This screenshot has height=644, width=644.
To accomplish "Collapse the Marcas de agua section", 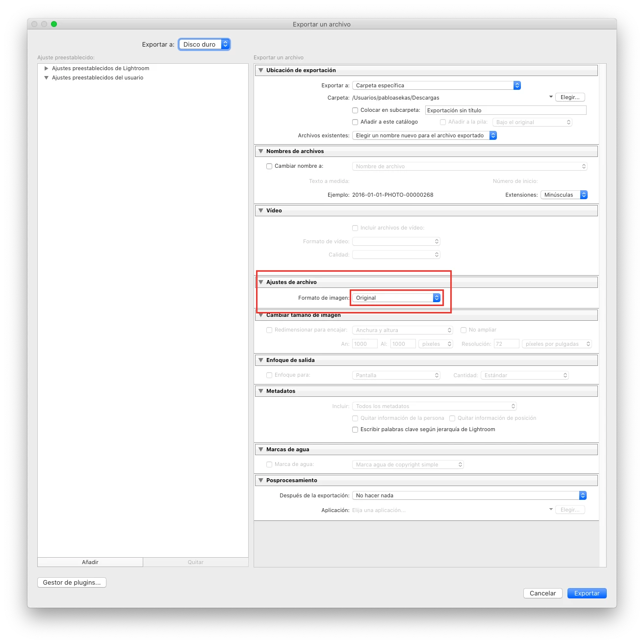I will pos(261,449).
